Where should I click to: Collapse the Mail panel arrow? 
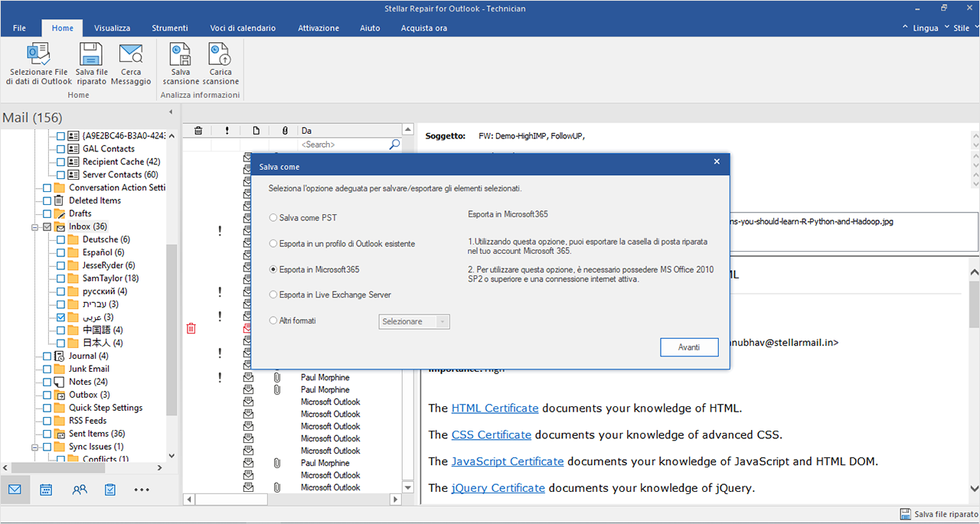[170, 112]
